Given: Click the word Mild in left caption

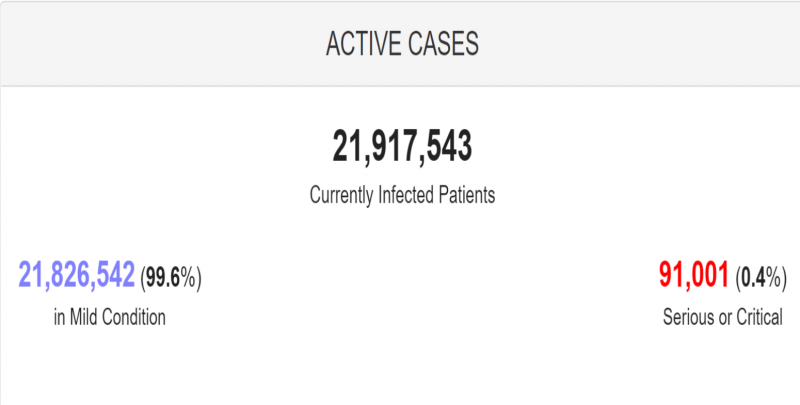Looking at the screenshot, I should pyautogui.click(x=83, y=317).
